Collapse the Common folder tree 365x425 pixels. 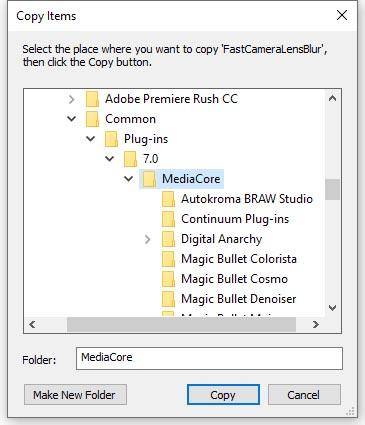click(x=72, y=119)
